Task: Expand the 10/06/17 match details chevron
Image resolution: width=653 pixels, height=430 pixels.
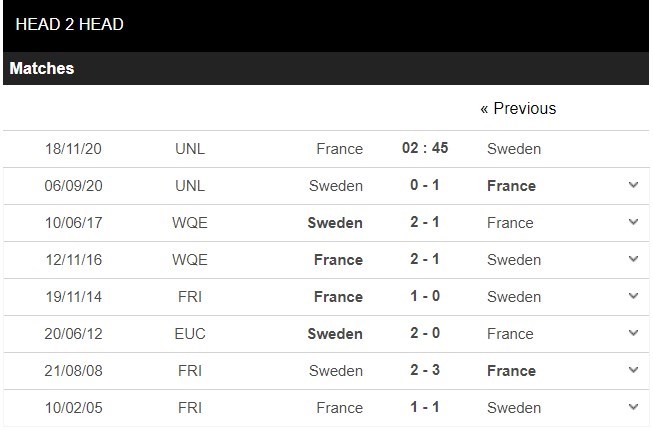Action: (x=633, y=223)
